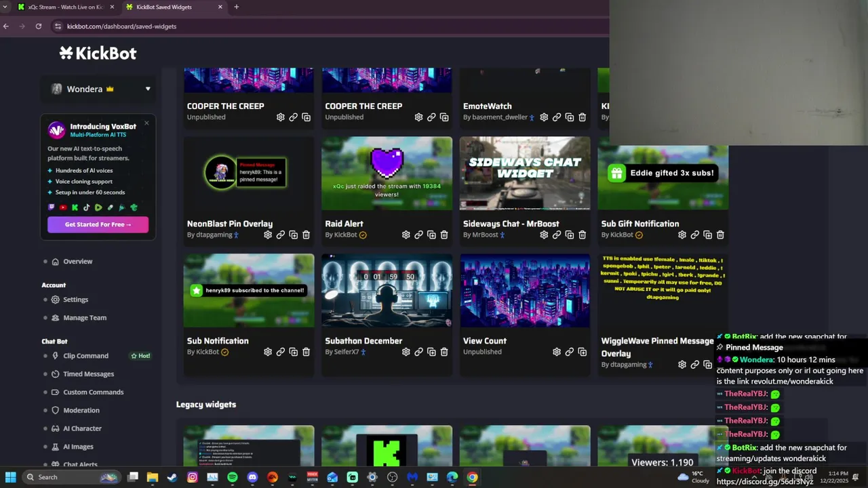Duplicate the View Count widget

pyautogui.click(x=582, y=352)
